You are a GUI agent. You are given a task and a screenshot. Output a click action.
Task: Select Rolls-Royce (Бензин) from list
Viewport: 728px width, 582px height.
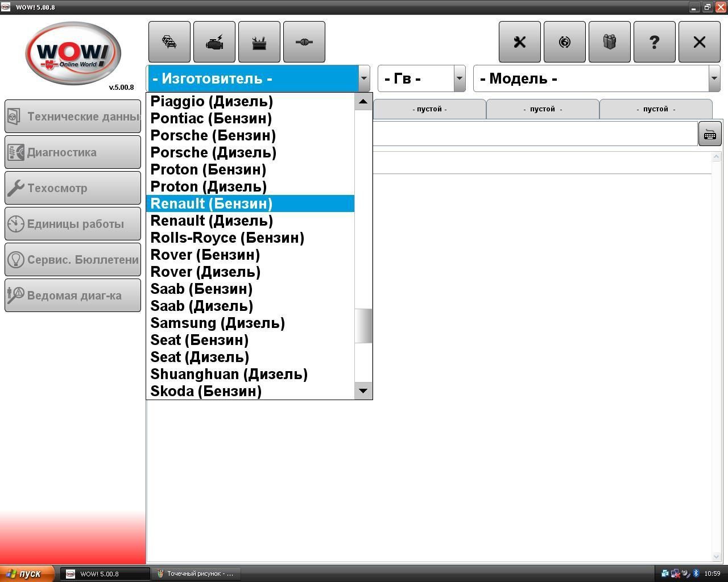(250, 238)
